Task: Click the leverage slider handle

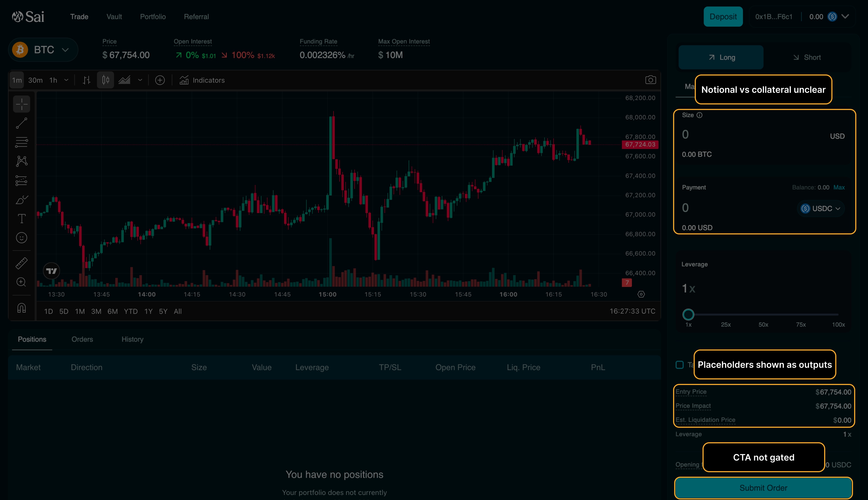Action: (x=688, y=314)
